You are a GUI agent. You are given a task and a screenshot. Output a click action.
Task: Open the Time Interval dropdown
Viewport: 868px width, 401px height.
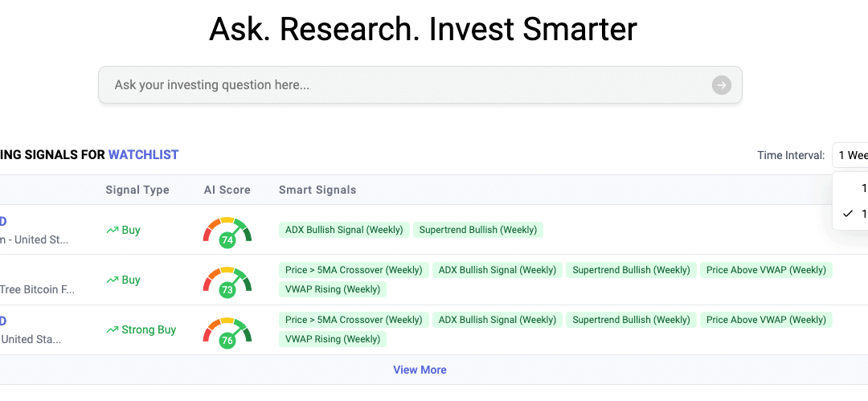pyautogui.click(x=852, y=155)
